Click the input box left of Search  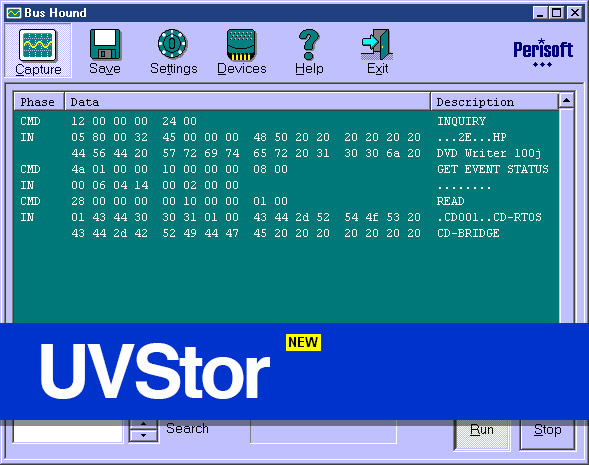(x=68, y=431)
